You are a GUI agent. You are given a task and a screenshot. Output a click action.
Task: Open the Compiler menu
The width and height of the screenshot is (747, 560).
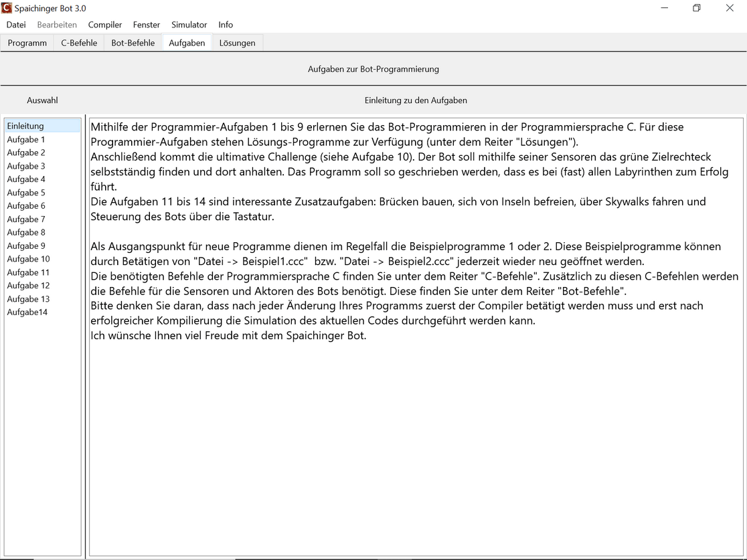click(x=105, y=25)
